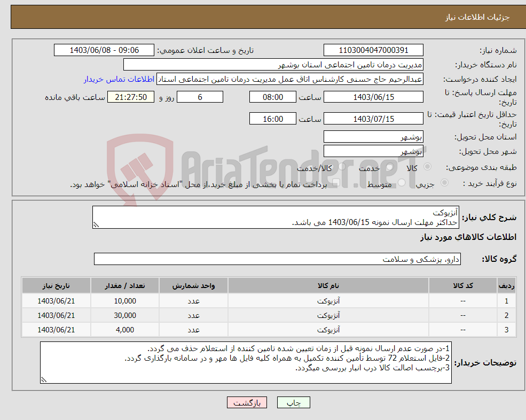Click quantity 10,000 in row 1

tap(125, 301)
